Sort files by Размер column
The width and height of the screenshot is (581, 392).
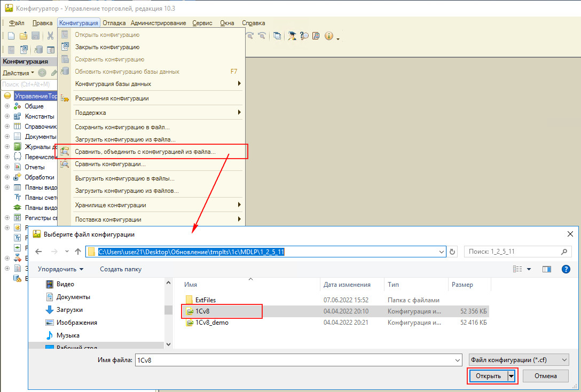(x=469, y=285)
